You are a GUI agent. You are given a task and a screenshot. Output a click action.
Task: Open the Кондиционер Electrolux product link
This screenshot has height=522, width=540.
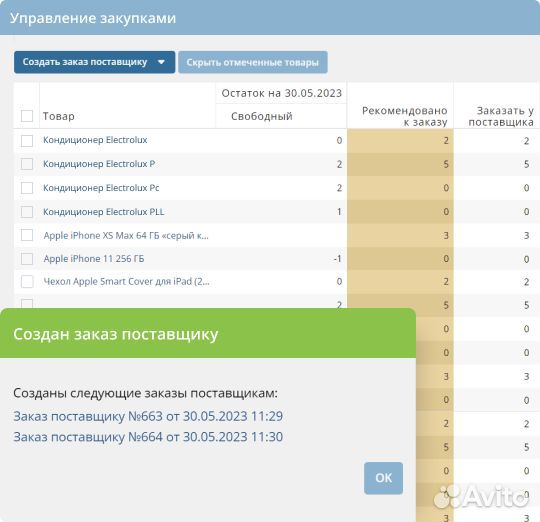pos(95,140)
